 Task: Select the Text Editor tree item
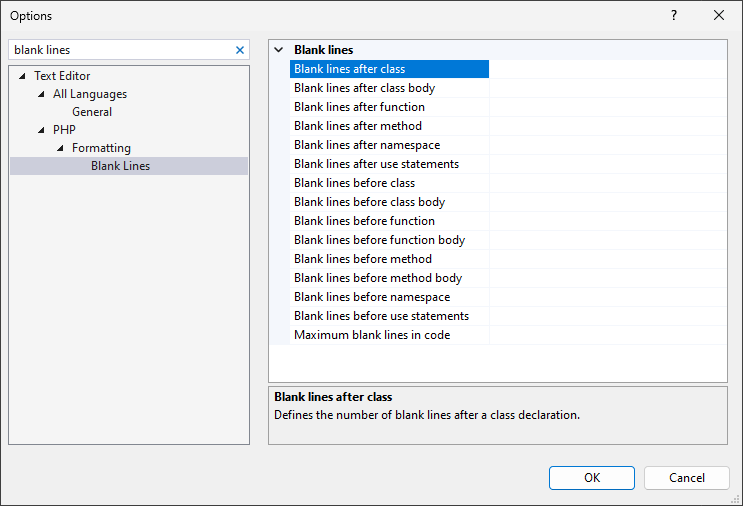pos(62,76)
